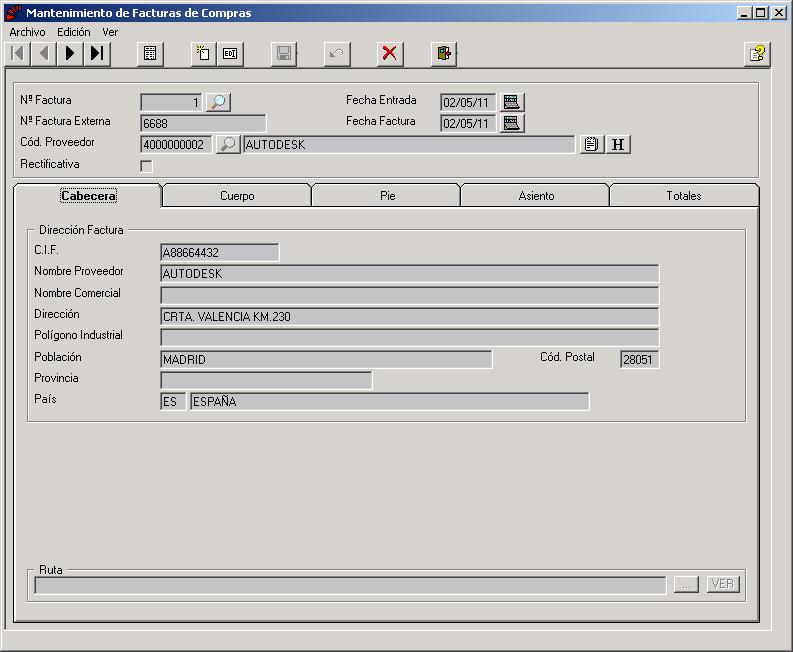Switch to the Cuerpo tab
Viewport: 793px width, 652px height.
click(237, 196)
